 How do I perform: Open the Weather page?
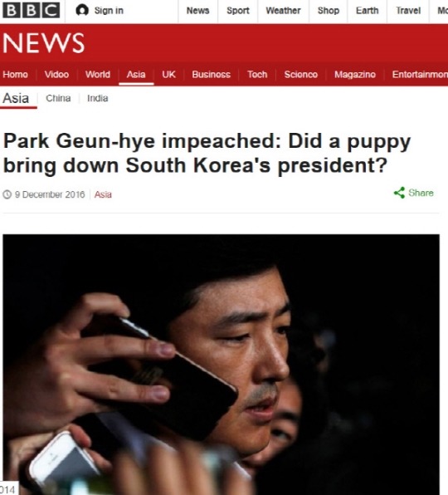[283, 11]
